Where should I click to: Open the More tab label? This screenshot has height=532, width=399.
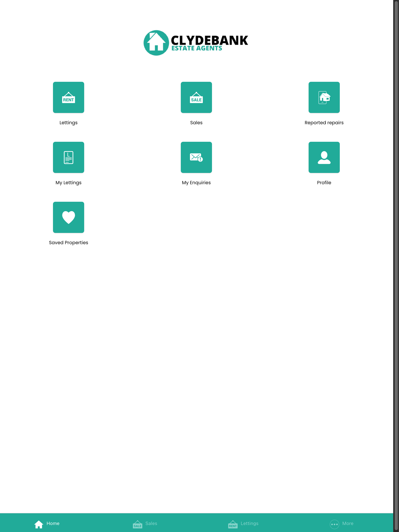click(348, 523)
